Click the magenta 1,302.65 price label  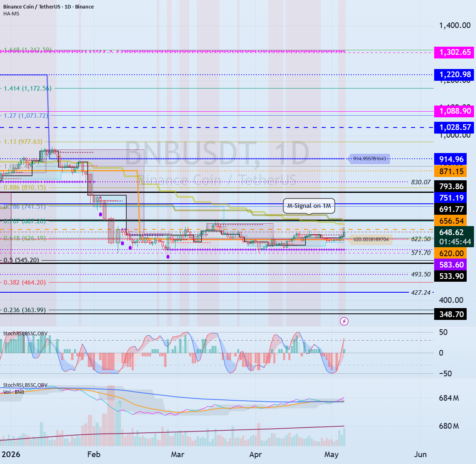454,52
